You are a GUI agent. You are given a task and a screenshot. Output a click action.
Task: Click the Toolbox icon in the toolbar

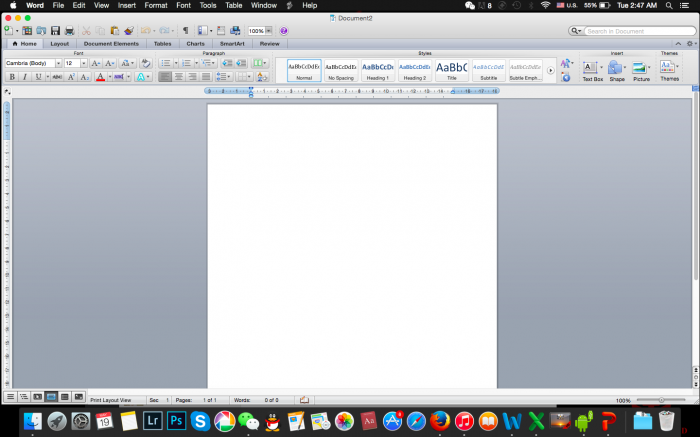tap(221, 31)
